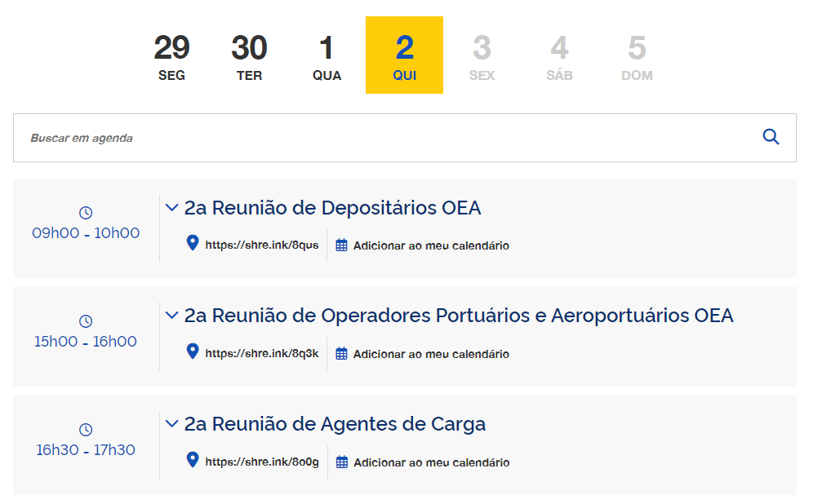Click the Buscar em agenda search field

coord(327,137)
